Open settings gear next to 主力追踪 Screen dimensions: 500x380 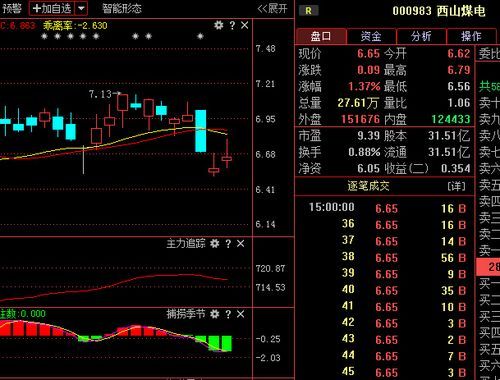215,244
